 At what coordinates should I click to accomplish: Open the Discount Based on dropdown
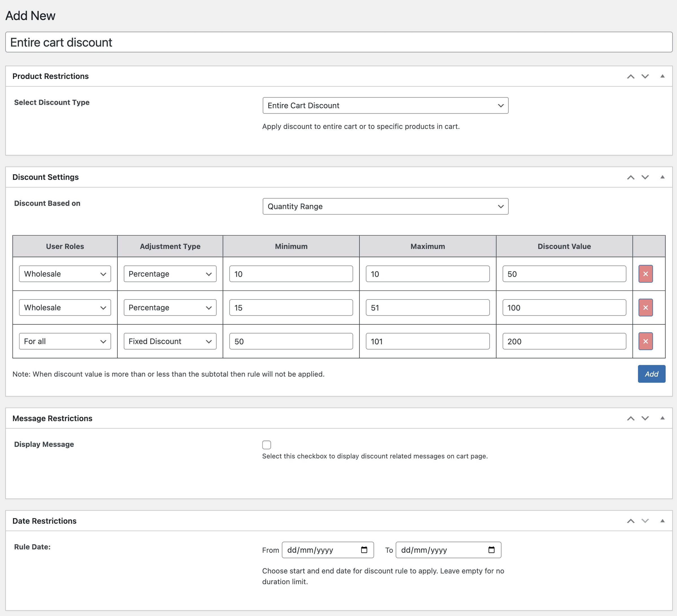386,206
